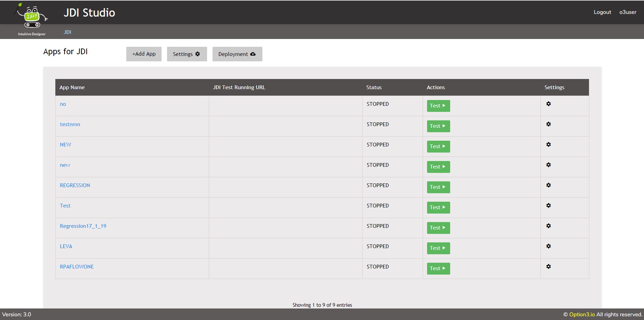Open the o3user profile link
The height and width of the screenshot is (320, 644).
pos(628,12)
